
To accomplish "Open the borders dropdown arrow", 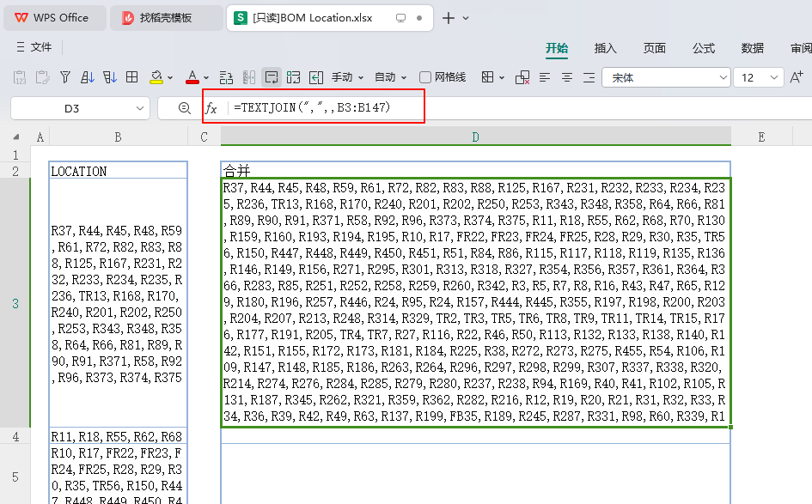I will [x=501, y=78].
